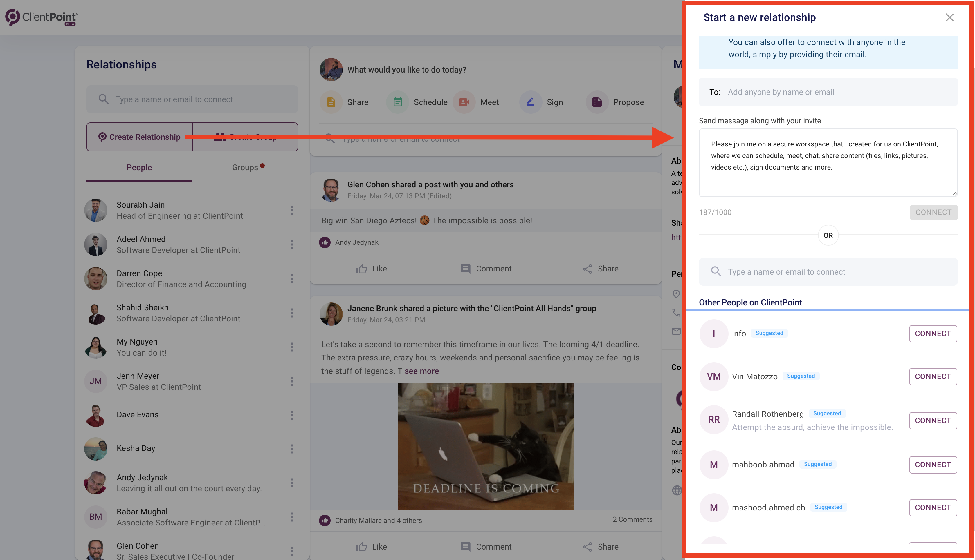Like Glen Cohen's San Diego Aztecs post
Viewport: 975px width, 560px height.
[372, 269]
